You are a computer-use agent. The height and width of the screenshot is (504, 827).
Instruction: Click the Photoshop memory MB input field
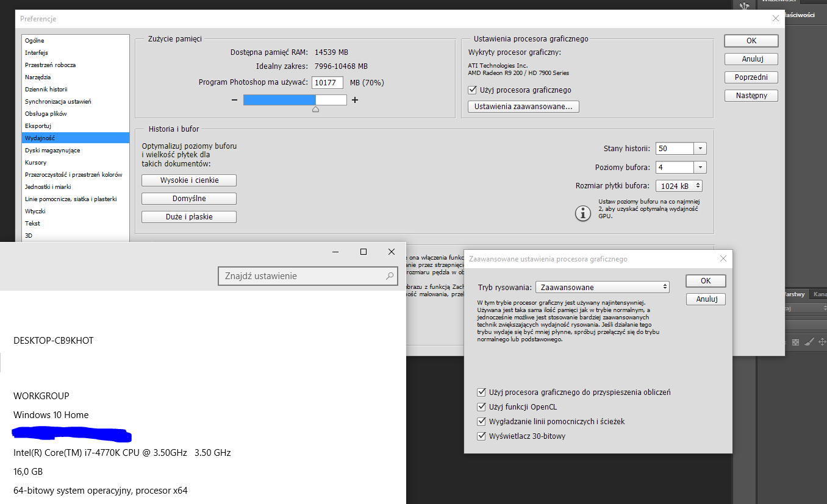coord(328,83)
